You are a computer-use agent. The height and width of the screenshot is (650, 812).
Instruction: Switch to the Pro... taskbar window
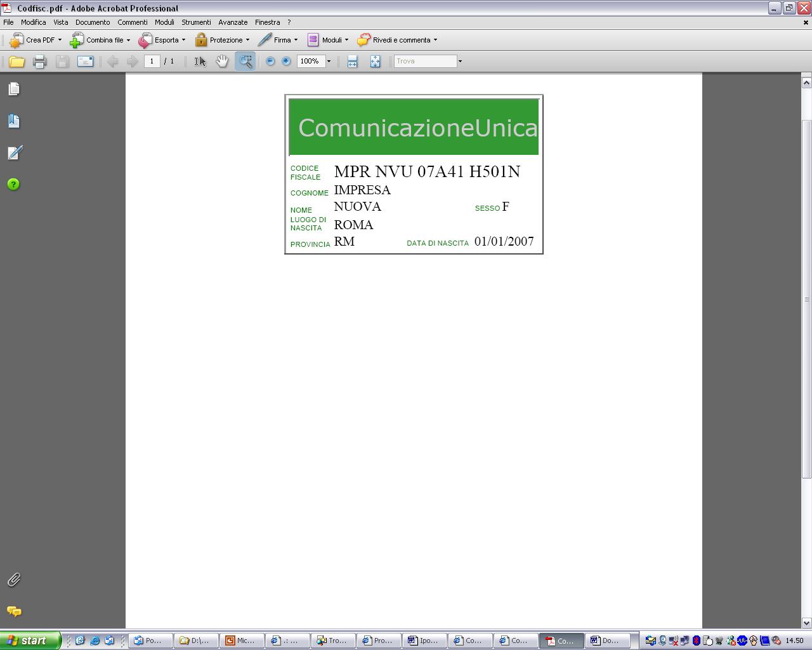pyautogui.click(x=379, y=640)
